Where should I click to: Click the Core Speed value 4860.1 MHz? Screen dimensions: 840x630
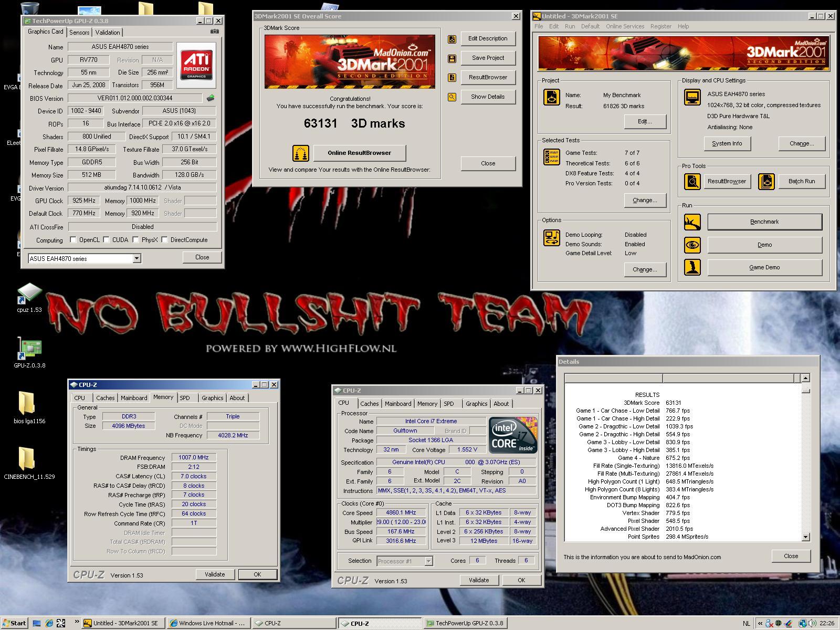pos(401,512)
